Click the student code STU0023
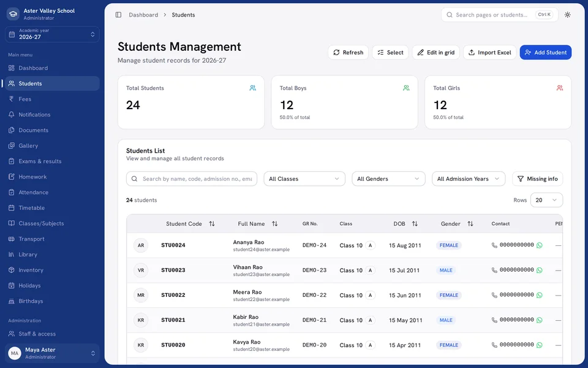 tap(173, 270)
